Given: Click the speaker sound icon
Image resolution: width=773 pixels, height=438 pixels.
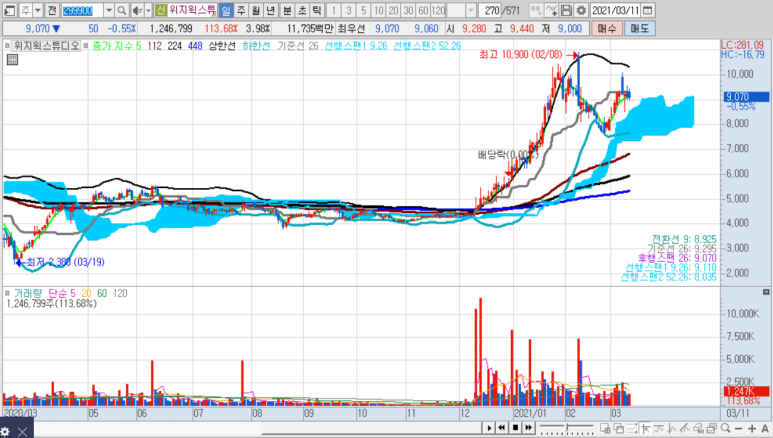Looking at the screenshot, I should click(137, 10).
